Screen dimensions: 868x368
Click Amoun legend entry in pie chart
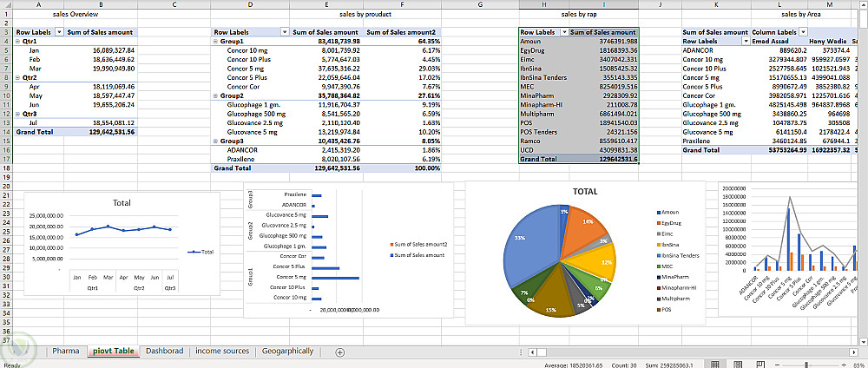[666, 212]
